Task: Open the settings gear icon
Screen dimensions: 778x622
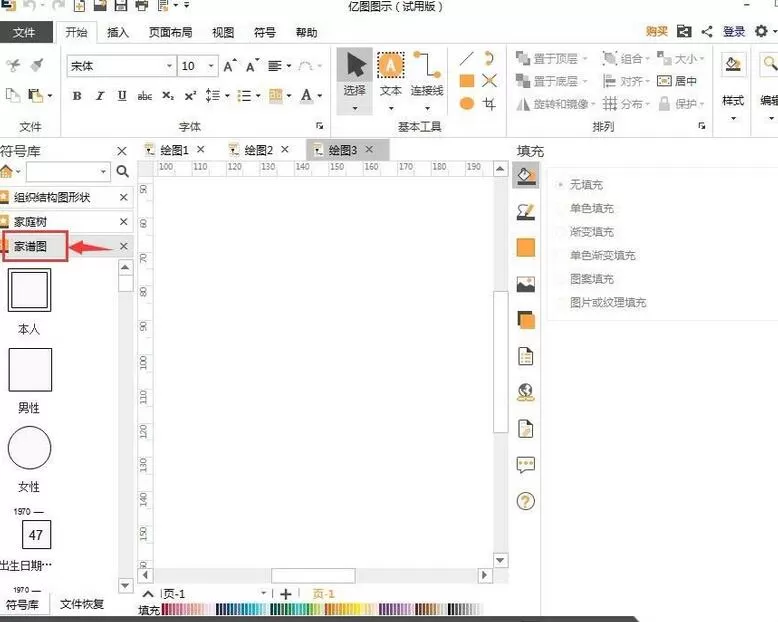Action: (761, 31)
